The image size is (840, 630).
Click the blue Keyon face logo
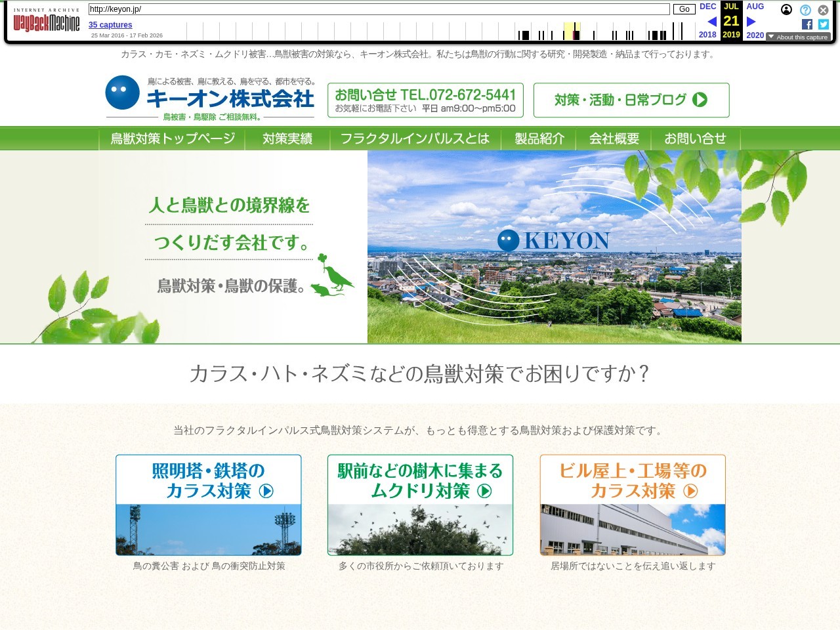click(123, 93)
